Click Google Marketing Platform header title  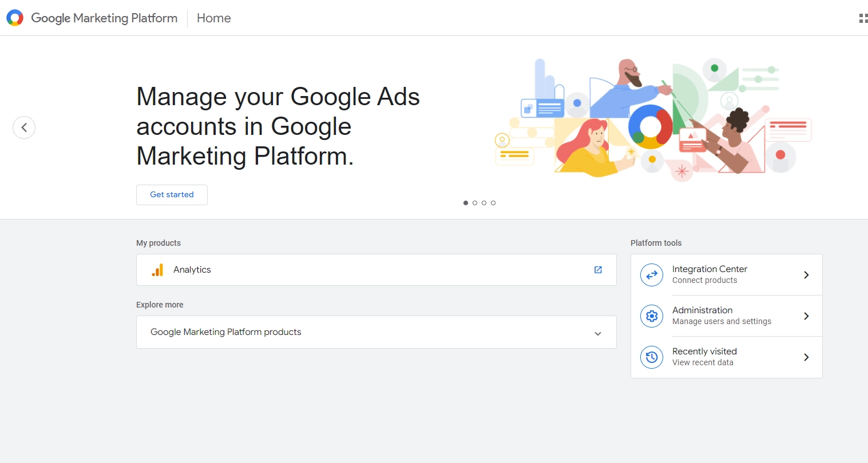pos(104,18)
